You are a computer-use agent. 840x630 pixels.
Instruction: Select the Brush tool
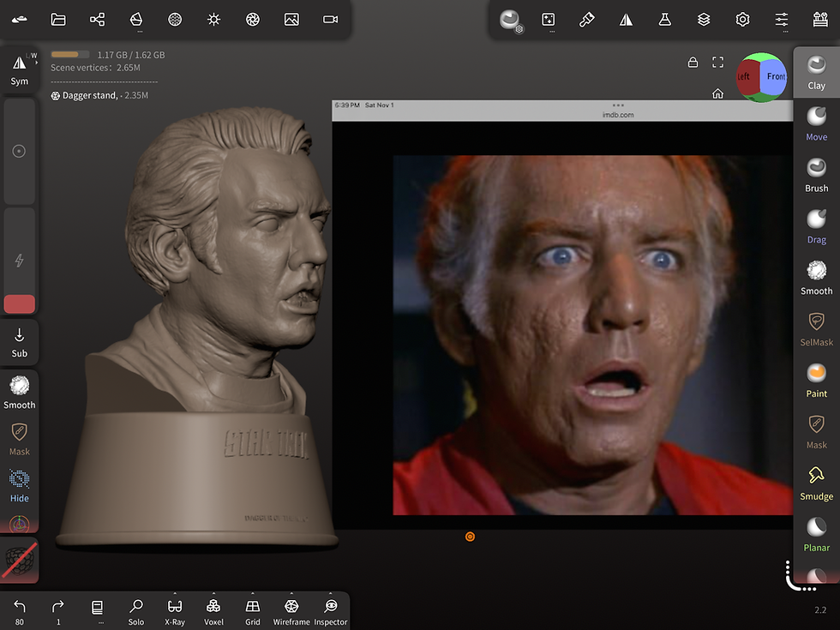pos(816,175)
